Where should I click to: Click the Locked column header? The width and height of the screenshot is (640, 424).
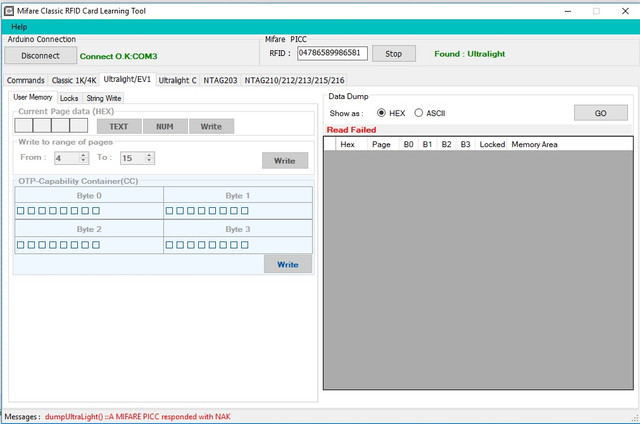pyautogui.click(x=492, y=144)
